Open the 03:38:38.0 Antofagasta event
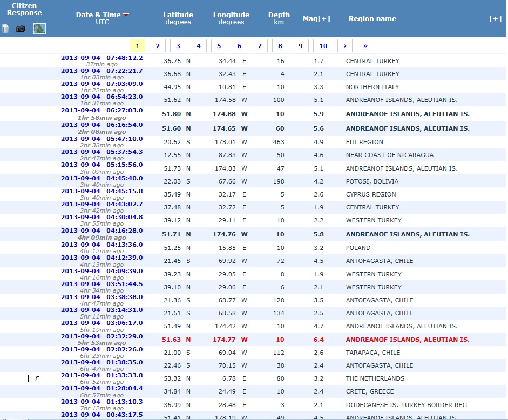 (x=101, y=297)
